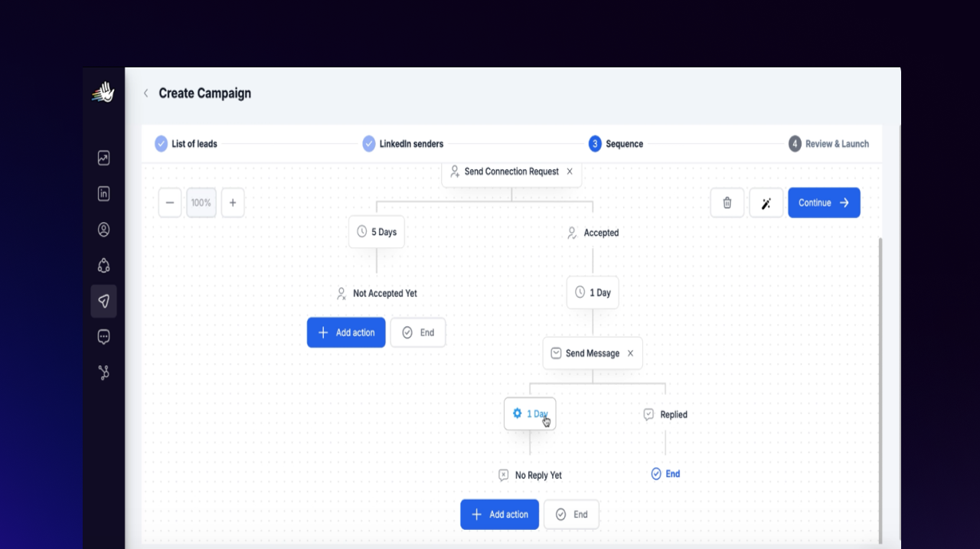Open the person profile icon in the sidebar
The image size is (980, 549).
tap(103, 230)
